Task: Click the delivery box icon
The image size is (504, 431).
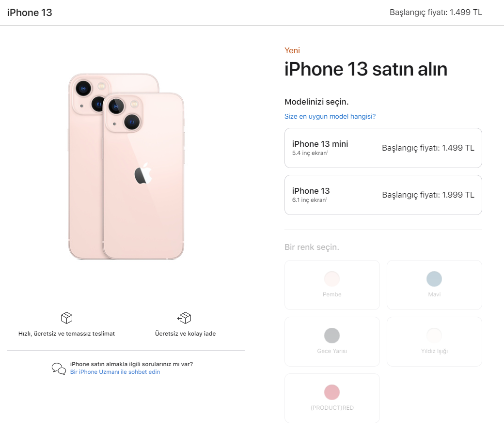Action: point(66,318)
